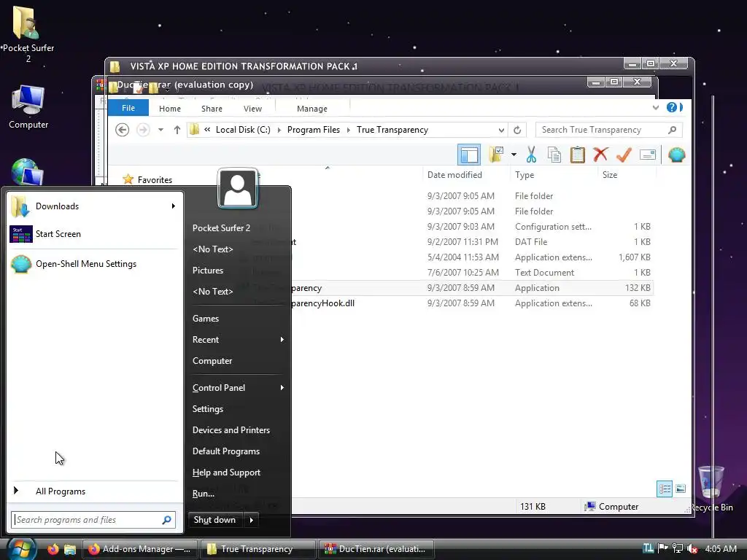This screenshot has height=560, width=747.
Task: Switch to details view button
Action: pyautogui.click(x=665, y=489)
